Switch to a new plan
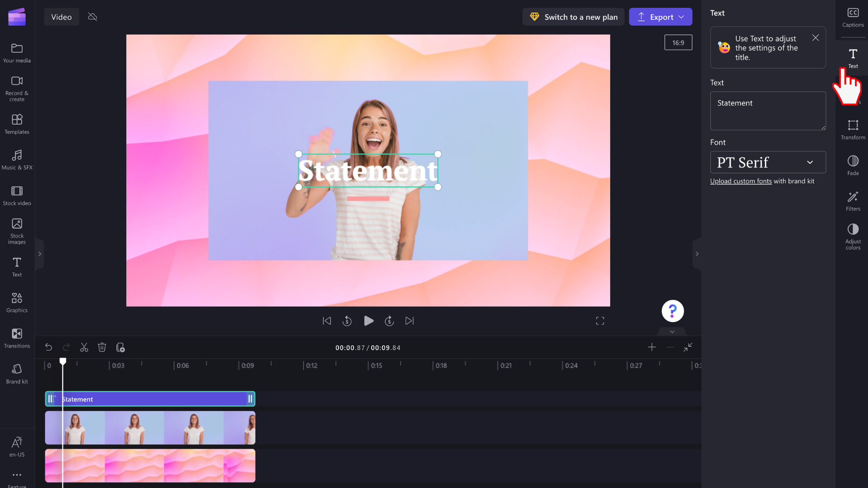Image resolution: width=868 pixels, height=488 pixels. click(x=572, y=17)
